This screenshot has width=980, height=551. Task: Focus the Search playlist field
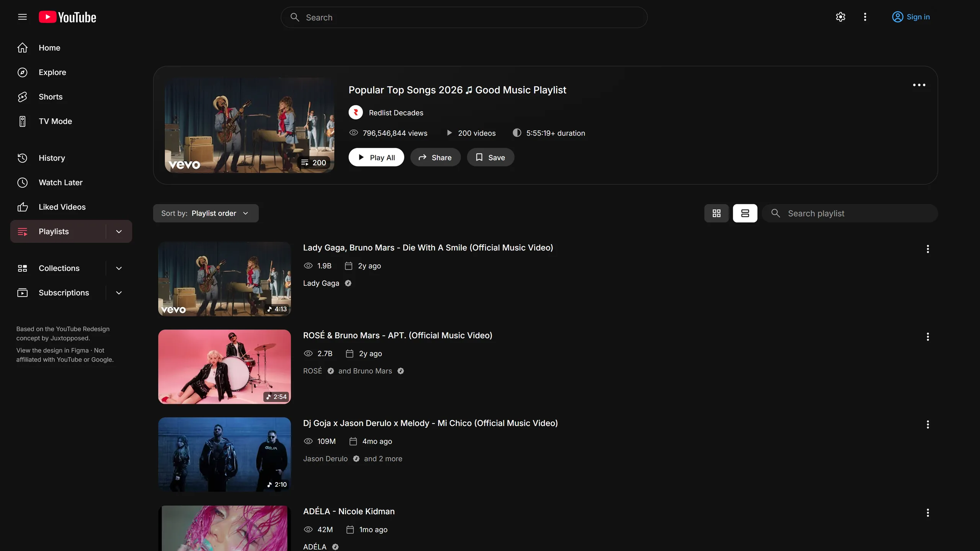click(850, 213)
